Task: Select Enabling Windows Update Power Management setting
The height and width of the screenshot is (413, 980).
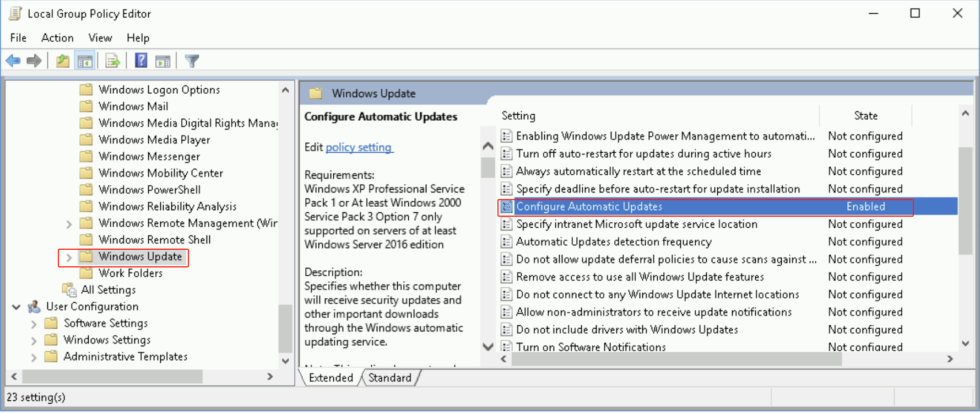Action: [665, 136]
